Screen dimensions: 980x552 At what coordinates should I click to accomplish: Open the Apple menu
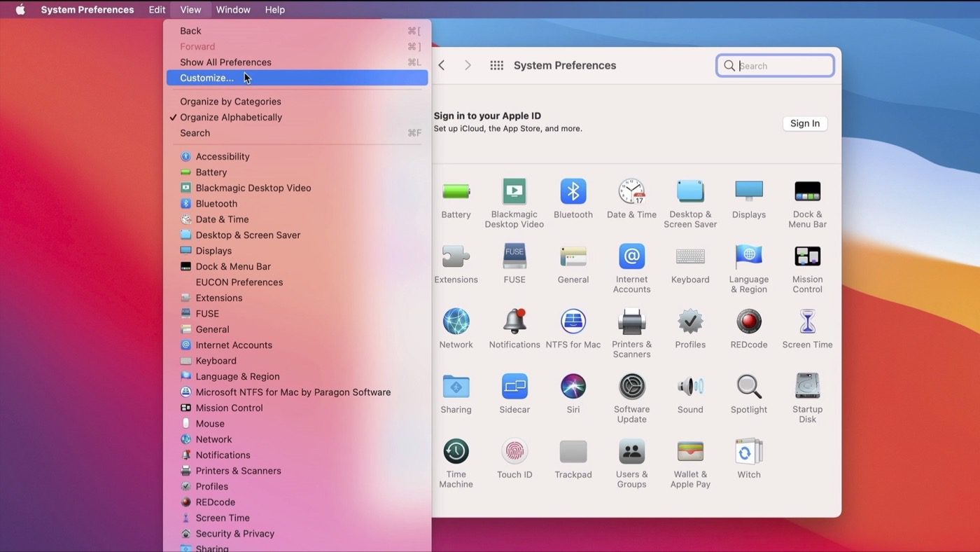point(20,10)
